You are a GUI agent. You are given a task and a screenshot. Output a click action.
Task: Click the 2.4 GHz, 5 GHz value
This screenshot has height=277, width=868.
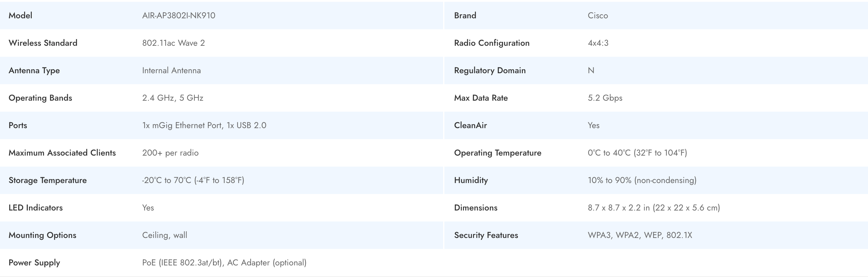(172, 98)
